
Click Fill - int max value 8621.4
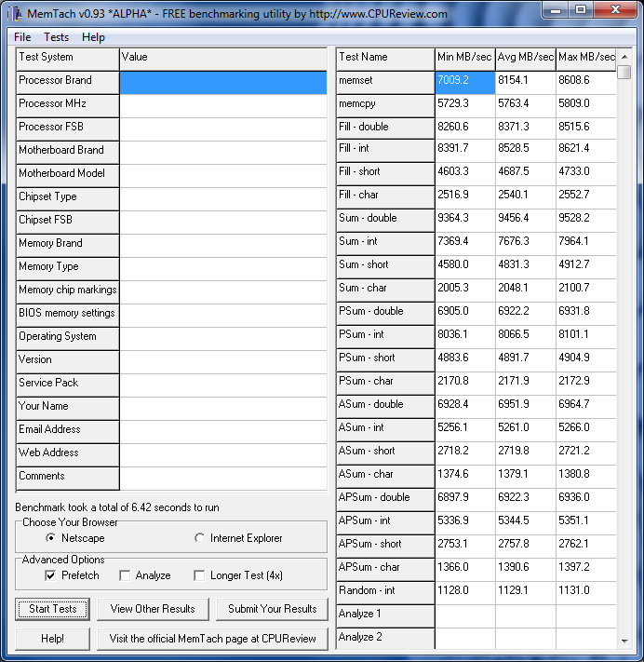[586, 151]
